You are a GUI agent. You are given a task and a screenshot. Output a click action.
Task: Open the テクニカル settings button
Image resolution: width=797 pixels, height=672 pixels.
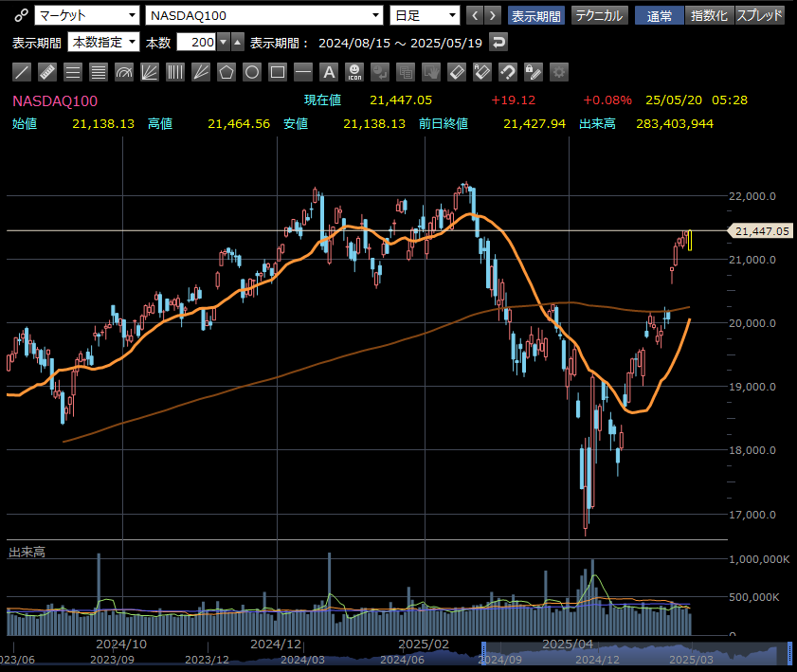(x=600, y=16)
